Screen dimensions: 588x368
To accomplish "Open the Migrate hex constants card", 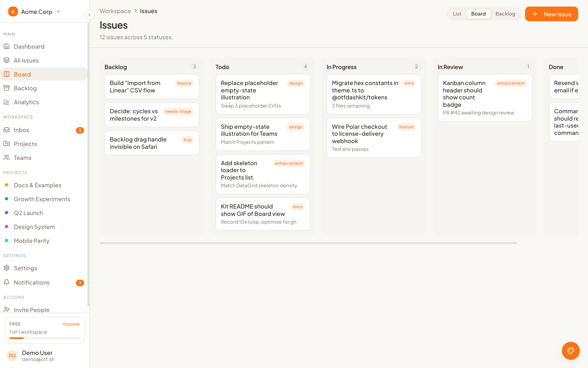I will tap(374, 94).
